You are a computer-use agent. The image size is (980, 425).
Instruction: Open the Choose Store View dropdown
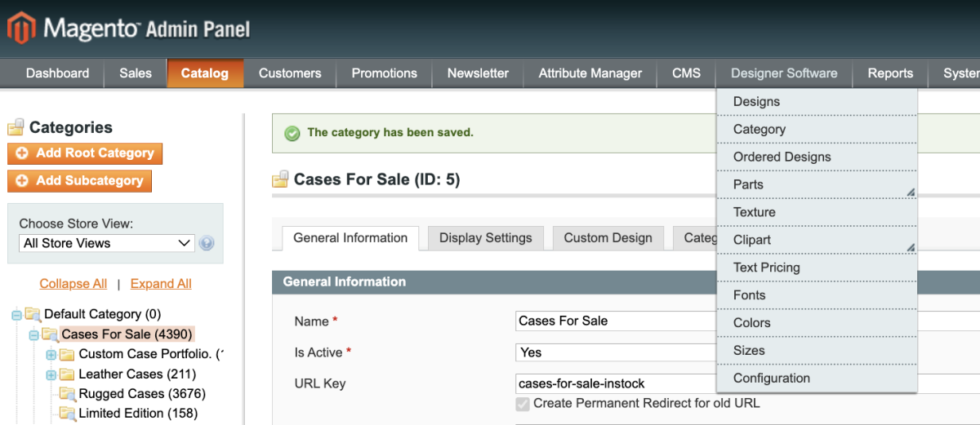(106, 243)
